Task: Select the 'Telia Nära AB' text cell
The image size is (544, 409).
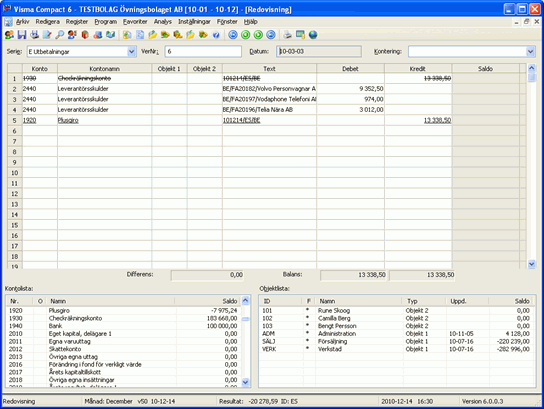Action: click(x=269, y=110)
